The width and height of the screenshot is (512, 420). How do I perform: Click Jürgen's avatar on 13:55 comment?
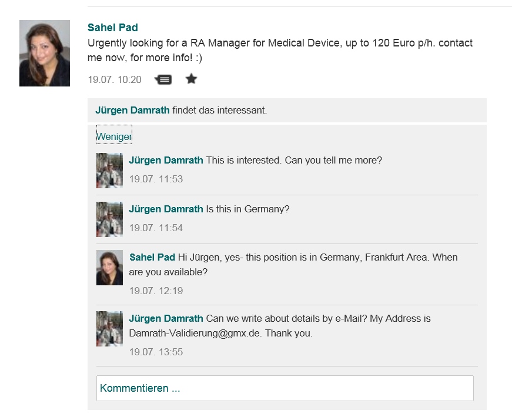pos(109,329)
